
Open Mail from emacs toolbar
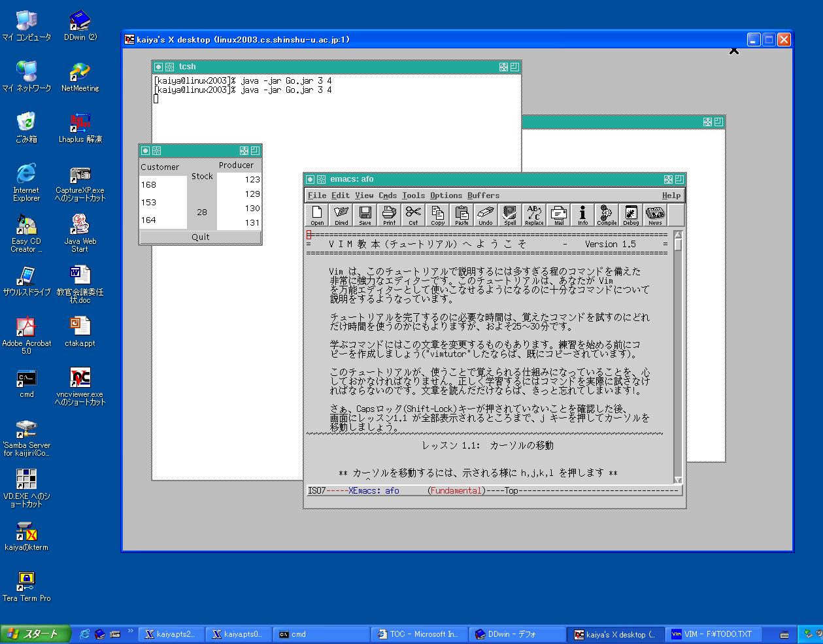(558, 215)
